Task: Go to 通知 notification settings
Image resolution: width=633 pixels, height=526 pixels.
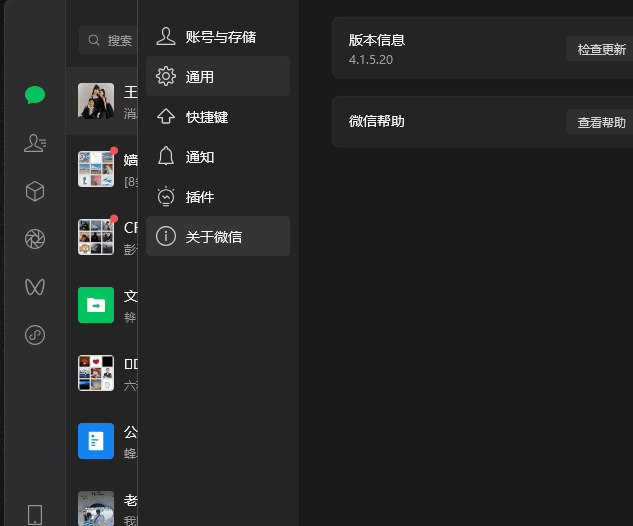Action: point(218,157)
